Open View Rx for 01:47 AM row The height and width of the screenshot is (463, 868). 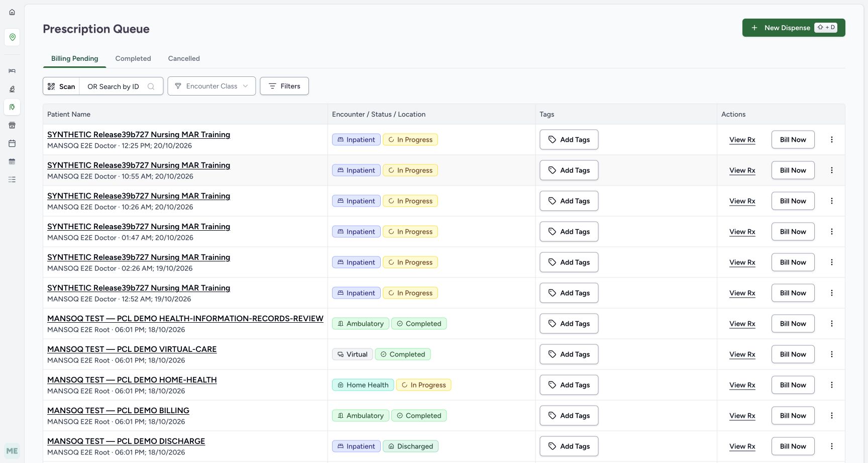point(742,232)
